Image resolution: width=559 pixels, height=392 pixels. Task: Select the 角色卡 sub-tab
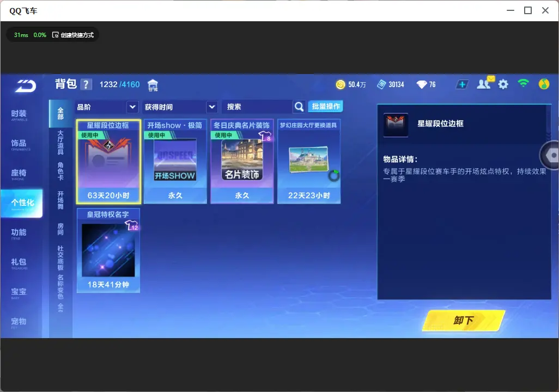[x=60, y=171]
